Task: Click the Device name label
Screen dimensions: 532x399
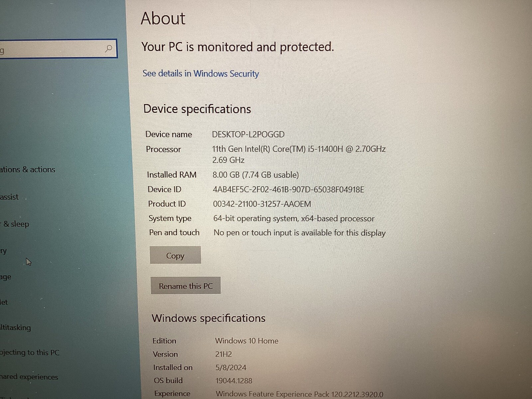Action: pos(169,134)
